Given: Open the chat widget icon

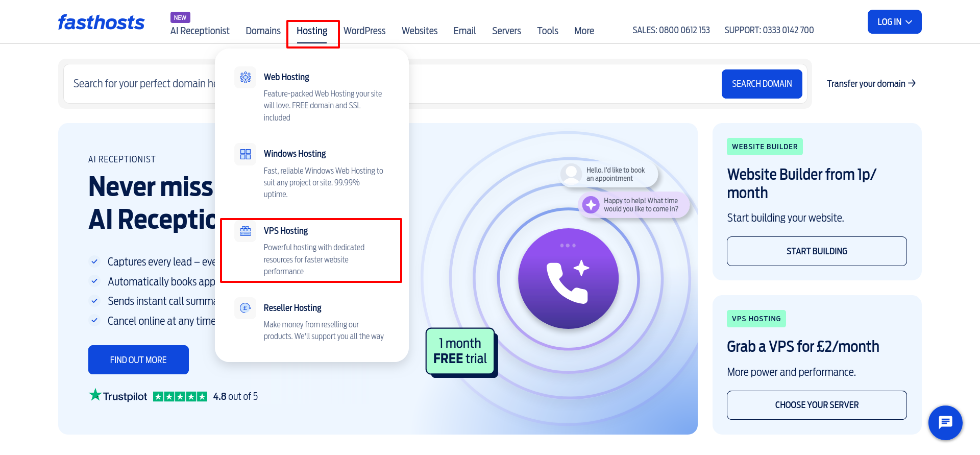Looking at the screenshot, I should tap(945, 423).
